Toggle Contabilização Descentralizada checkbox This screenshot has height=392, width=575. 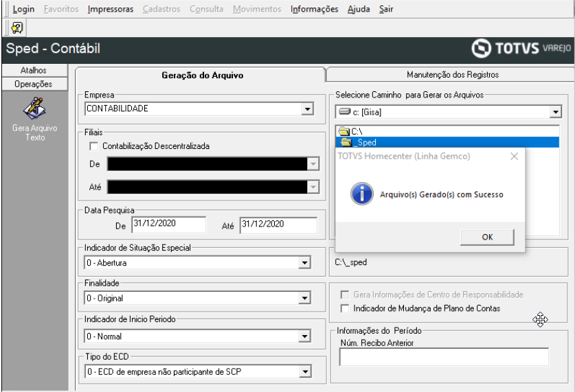pyautogui.click(x=94, y=146)
